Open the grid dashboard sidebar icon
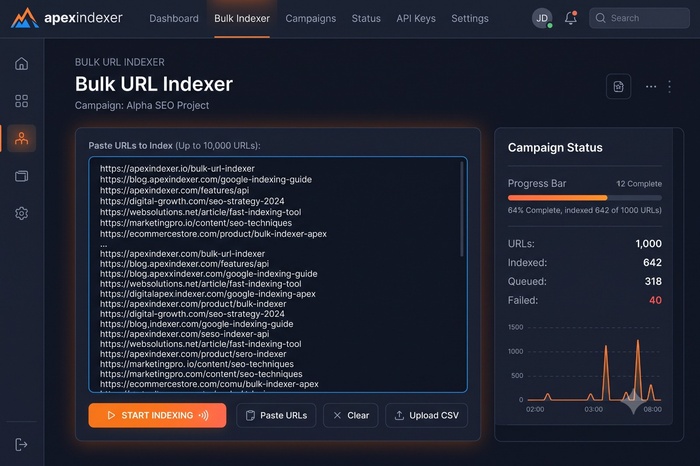This screenshot has height=466, width=700. [21, 101]
